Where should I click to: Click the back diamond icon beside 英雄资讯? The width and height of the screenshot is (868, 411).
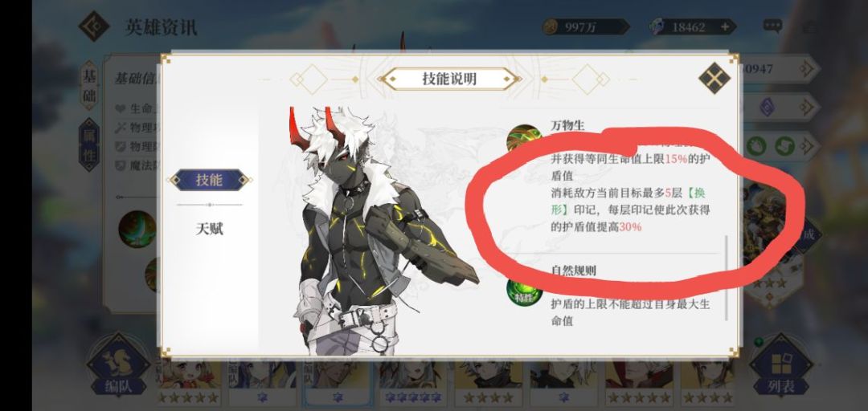94,26
